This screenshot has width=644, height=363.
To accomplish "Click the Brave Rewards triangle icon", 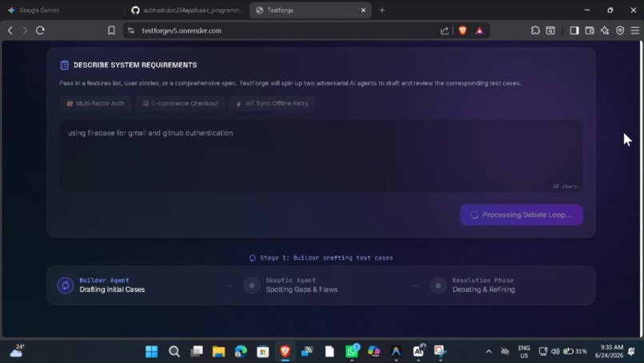I will click(479, 30).
